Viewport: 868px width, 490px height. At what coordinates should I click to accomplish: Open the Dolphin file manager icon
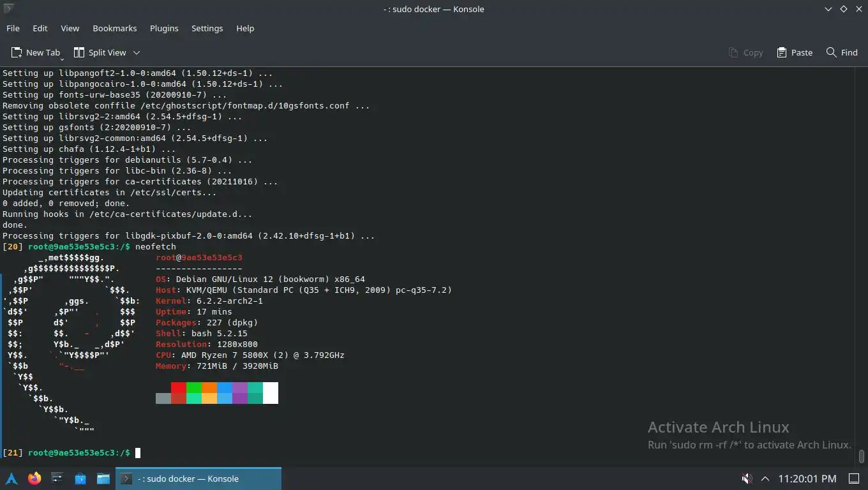click(x=103, y=479)
